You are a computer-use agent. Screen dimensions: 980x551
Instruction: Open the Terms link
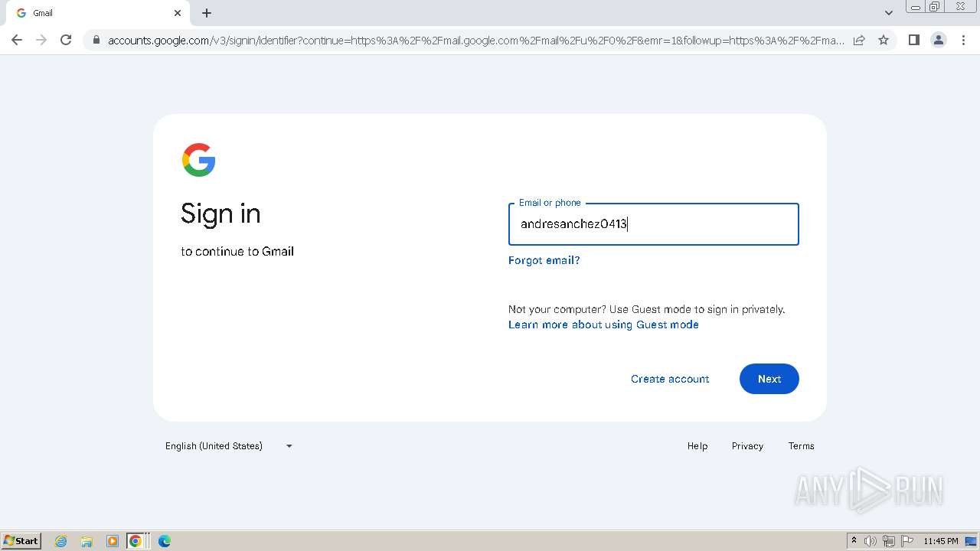coord(801,446)
